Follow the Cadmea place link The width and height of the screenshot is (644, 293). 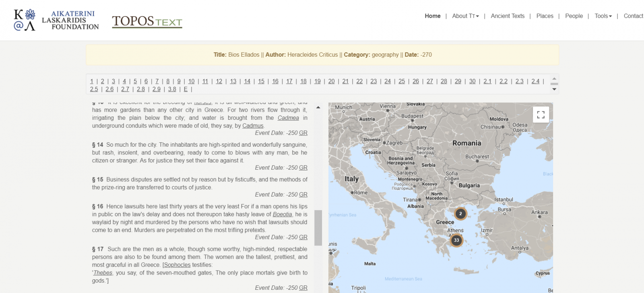pos(288,118)
